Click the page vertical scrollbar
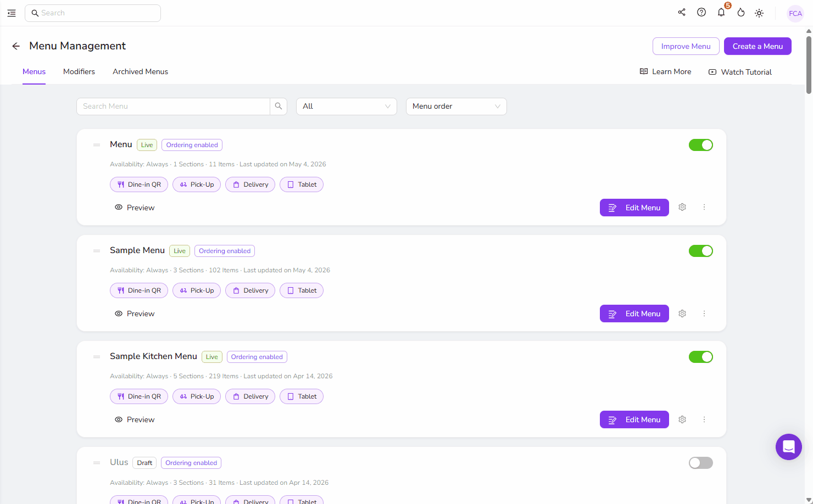The height and width of the screenshot is (504, 813). [x=809, y=65]
